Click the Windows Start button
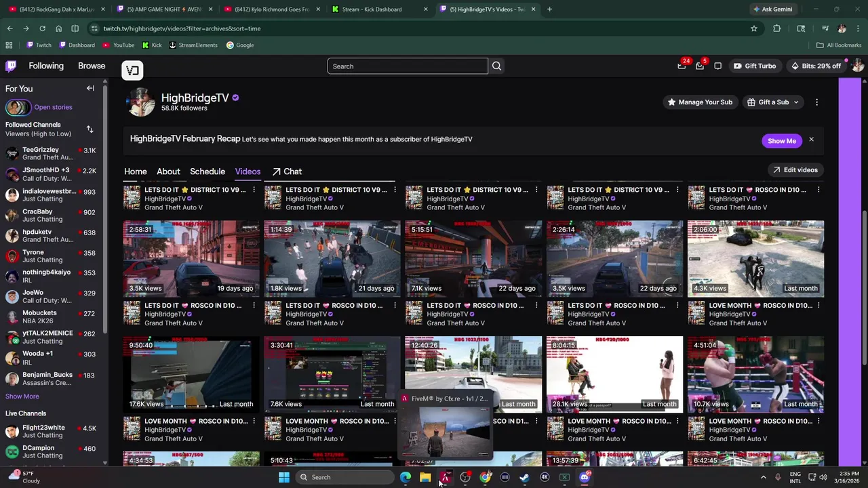Image resolution: width=868 pixels, height=488 pixels. [284, 477]
